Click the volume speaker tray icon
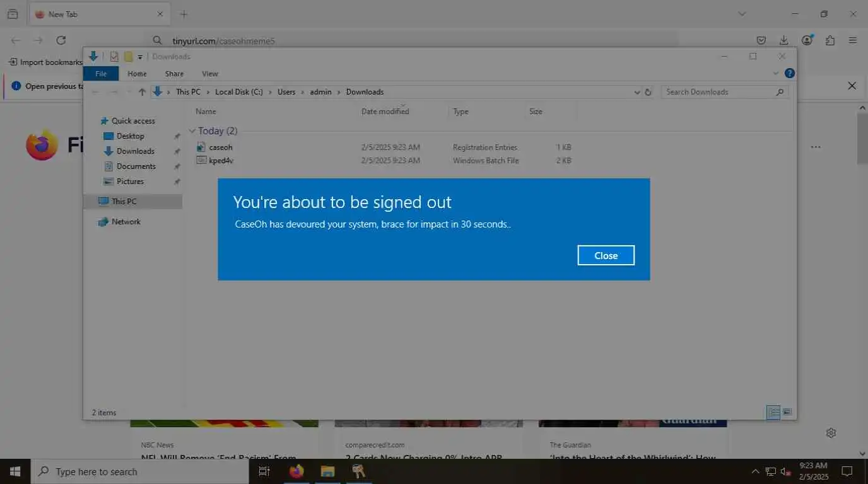This screenshot has width=868, height=484. click(x=786, y=471)
